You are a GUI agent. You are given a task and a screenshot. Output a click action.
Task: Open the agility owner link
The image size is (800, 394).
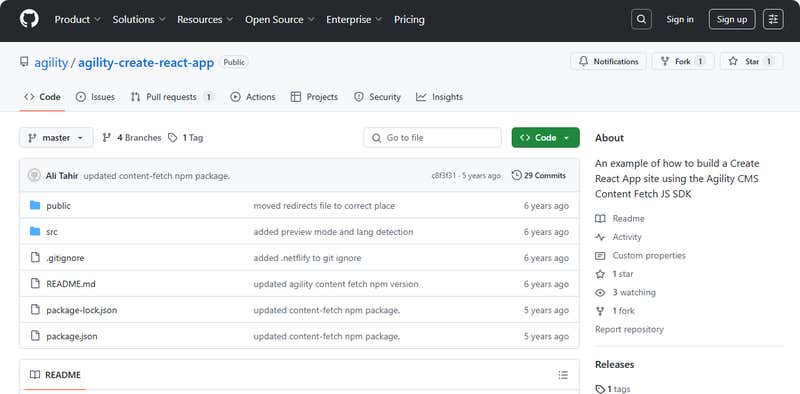pyautogui.click(x=51, y=63)
